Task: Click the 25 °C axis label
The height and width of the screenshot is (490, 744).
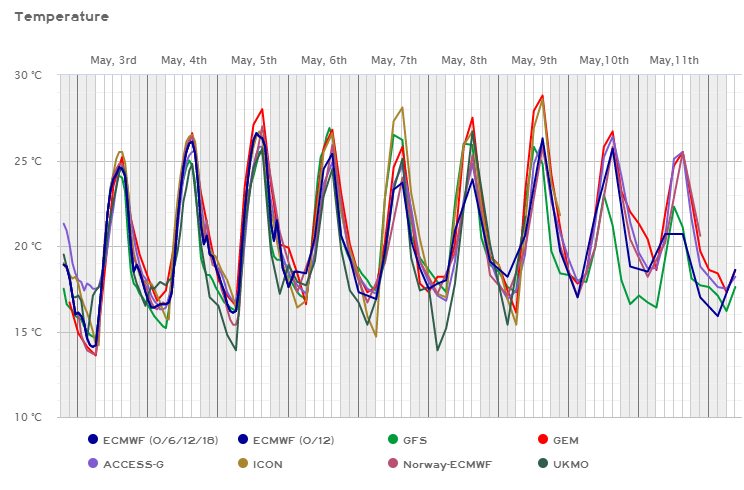Action: 28,161
